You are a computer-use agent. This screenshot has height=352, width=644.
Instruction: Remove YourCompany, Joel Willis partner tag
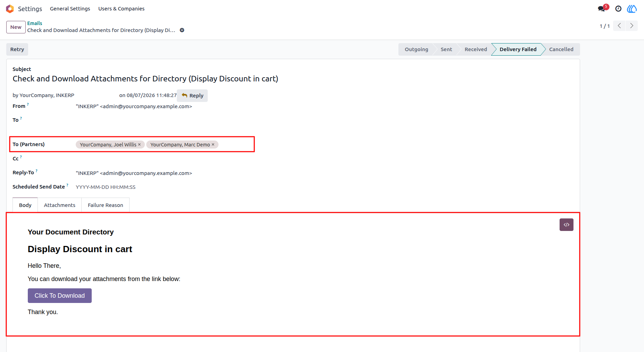click(140, 144)
